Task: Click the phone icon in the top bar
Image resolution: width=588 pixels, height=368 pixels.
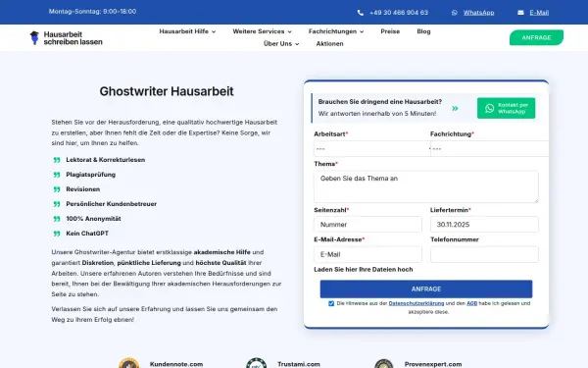Action: click(x=361, y=13)
